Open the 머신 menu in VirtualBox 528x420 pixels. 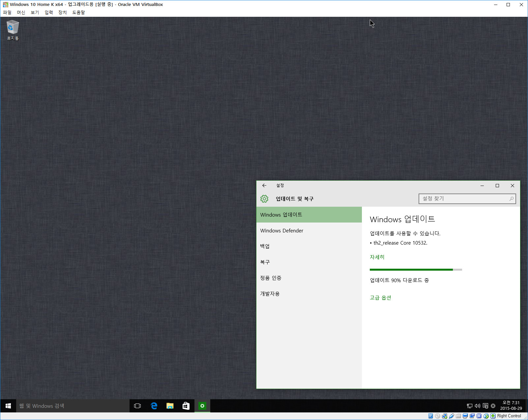click(x=21, y=13)
